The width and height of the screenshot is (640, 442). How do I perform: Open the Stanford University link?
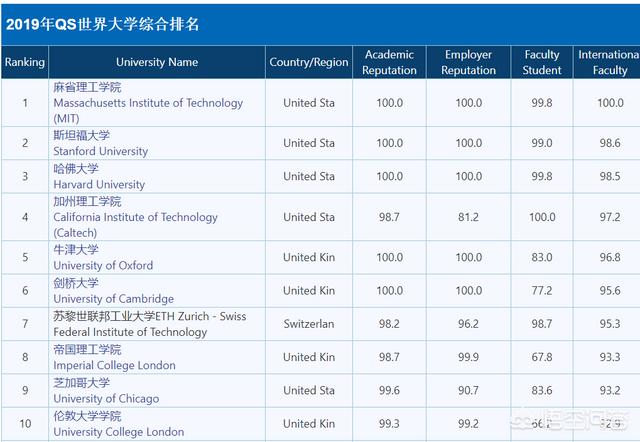pos(100,151)
